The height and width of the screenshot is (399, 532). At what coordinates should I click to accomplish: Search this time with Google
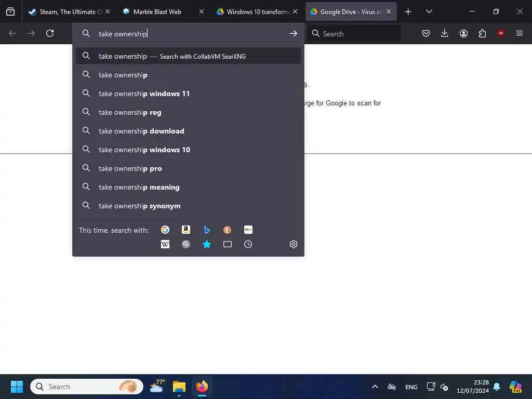point(165,230)
